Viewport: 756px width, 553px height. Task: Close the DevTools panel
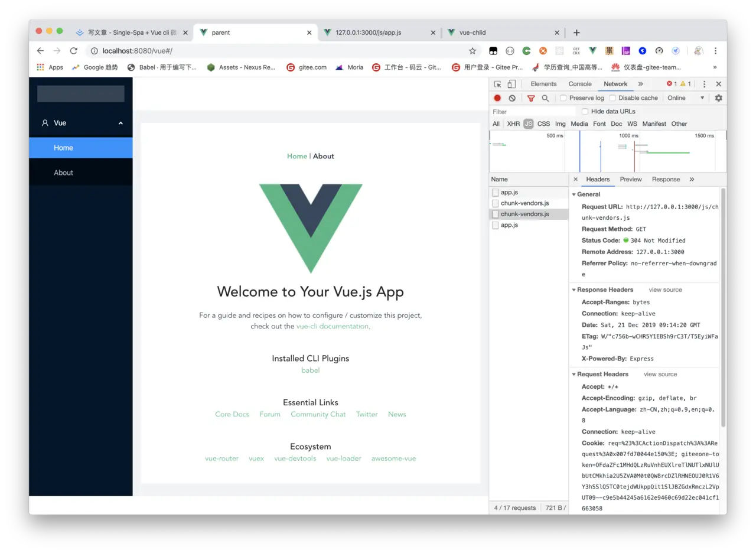pyautogui.click(x=718, y=84)
